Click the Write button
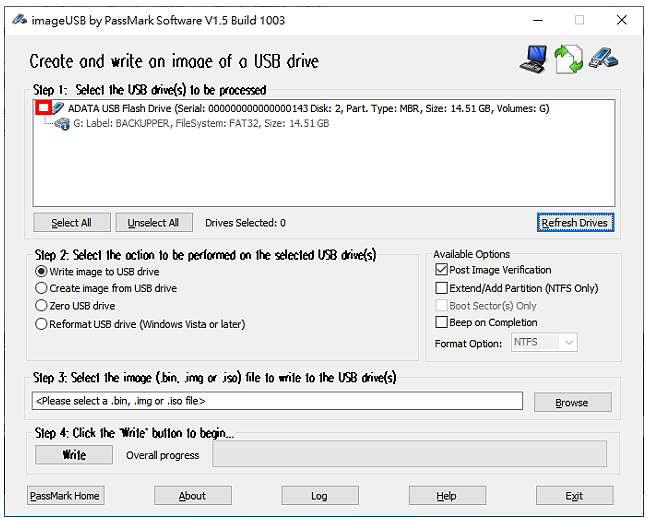Viewport: 647px width, 520px height. coord(74,455)
